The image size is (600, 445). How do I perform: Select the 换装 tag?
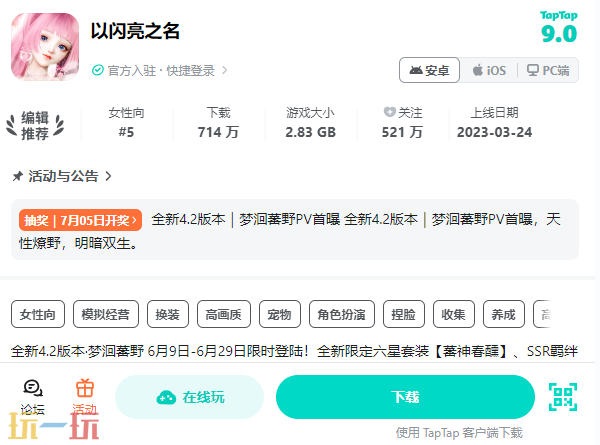(x=168, y=314)
